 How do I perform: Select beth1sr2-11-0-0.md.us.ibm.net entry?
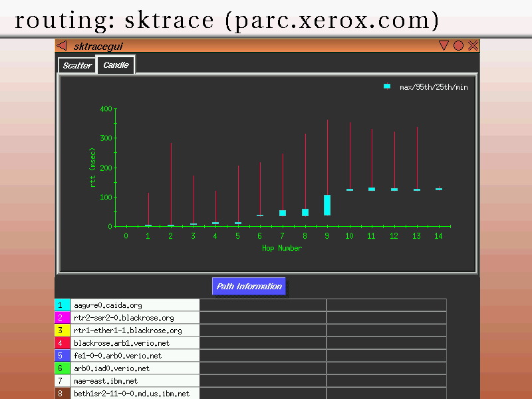(135, 393)
